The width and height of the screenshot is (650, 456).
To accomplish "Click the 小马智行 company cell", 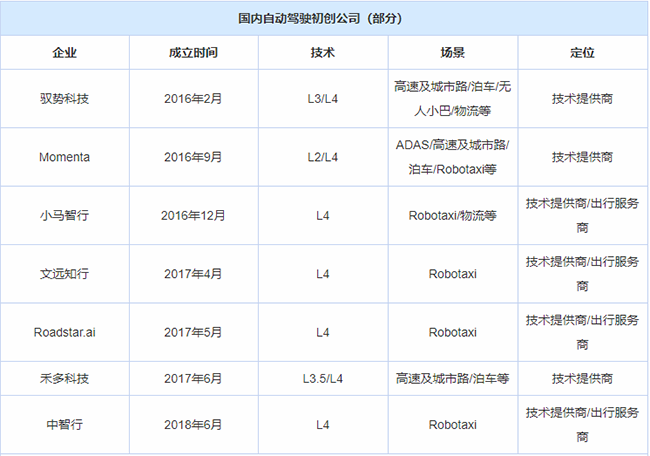I will tap(65, 216).
